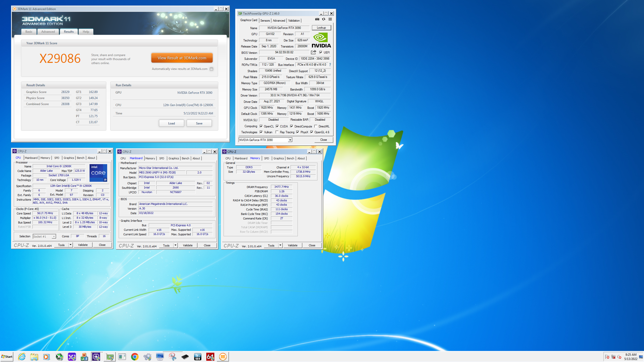Click the GPU Name field showing RTX 3090
The image size is (644, 362).
tap(284, 28)
